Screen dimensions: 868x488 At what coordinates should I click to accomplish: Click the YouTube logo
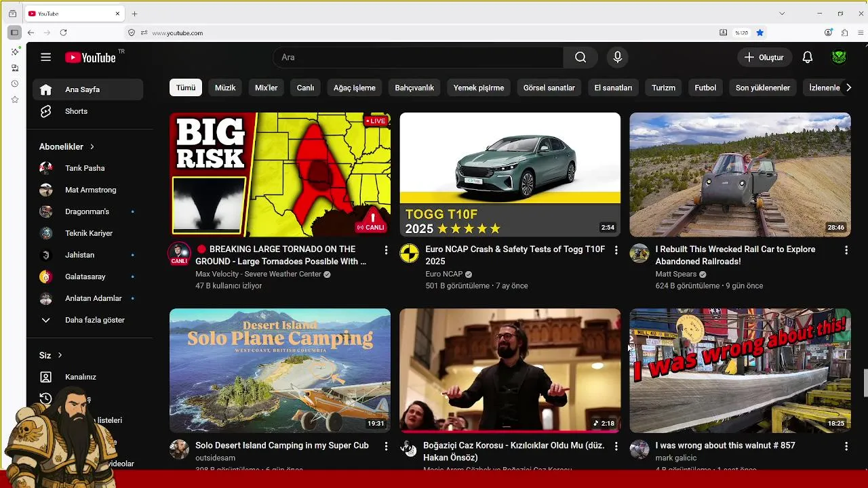[91, 58]
